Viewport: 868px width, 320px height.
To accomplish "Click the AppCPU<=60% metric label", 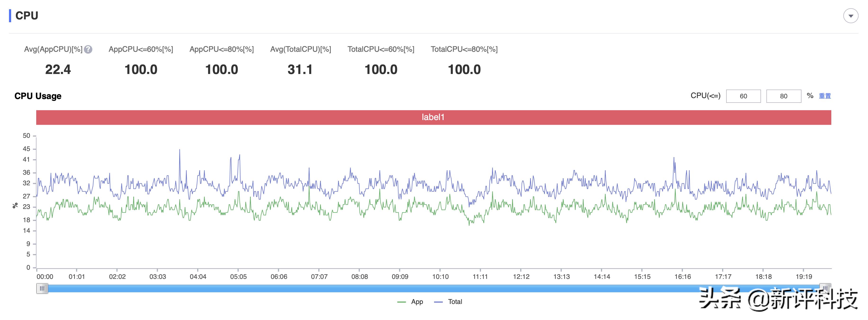I will point(141,49).
